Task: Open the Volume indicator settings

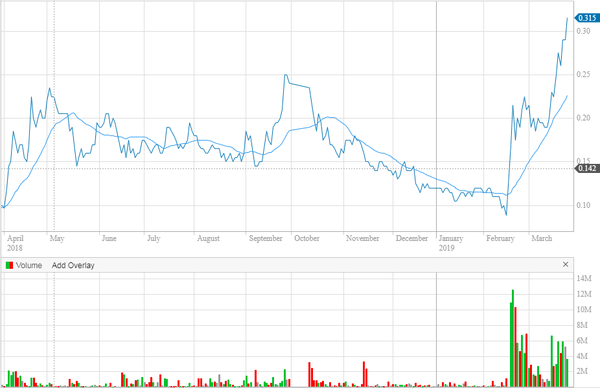Action: 29,265
